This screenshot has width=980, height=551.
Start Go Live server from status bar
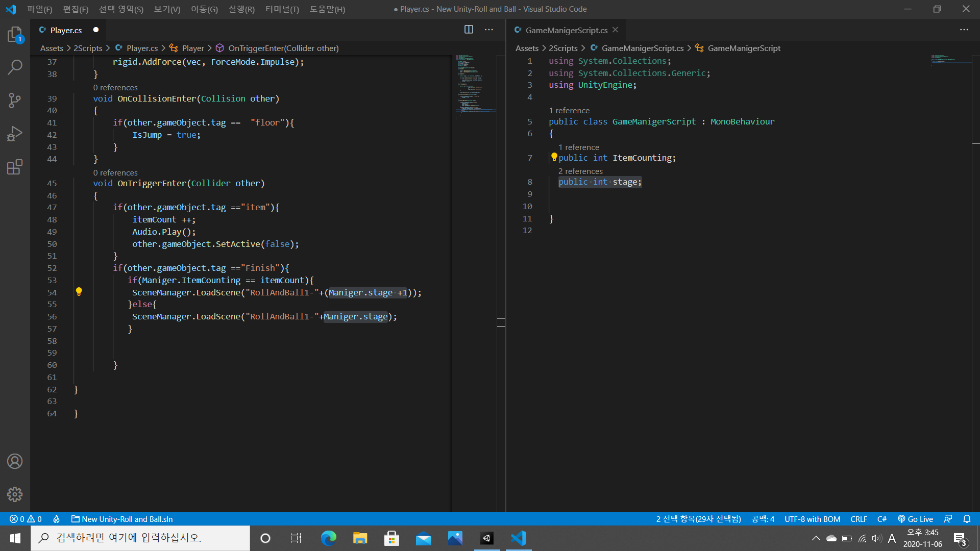point(916,519)
